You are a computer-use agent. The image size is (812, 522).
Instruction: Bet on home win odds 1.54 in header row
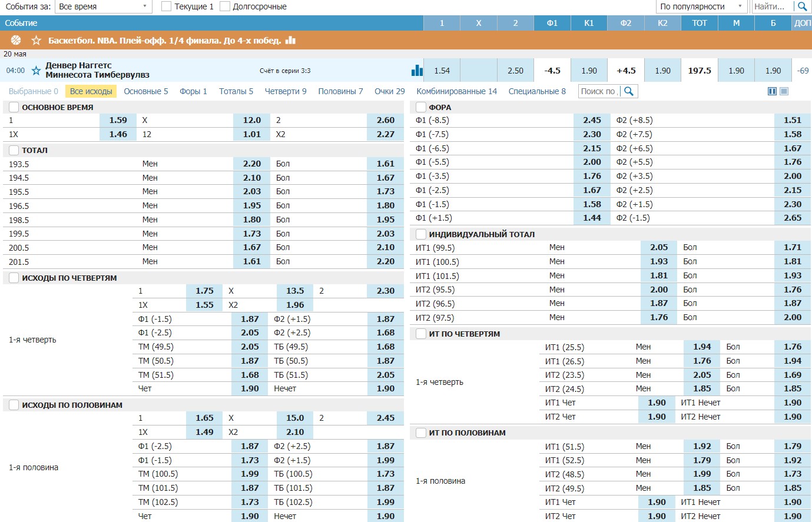pyautogui.click(x=442, y=71)
